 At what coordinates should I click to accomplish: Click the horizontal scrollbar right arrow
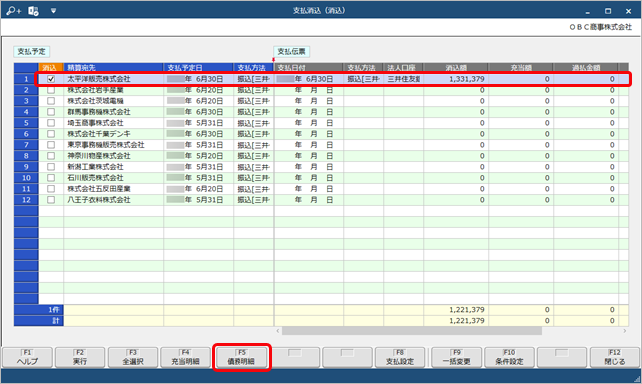click(625, 331)
